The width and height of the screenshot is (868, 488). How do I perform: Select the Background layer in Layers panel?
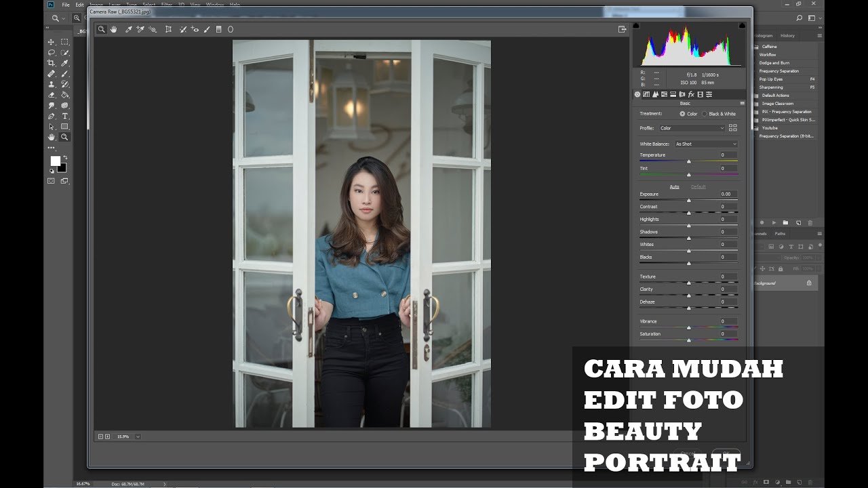tap(785, 283)
